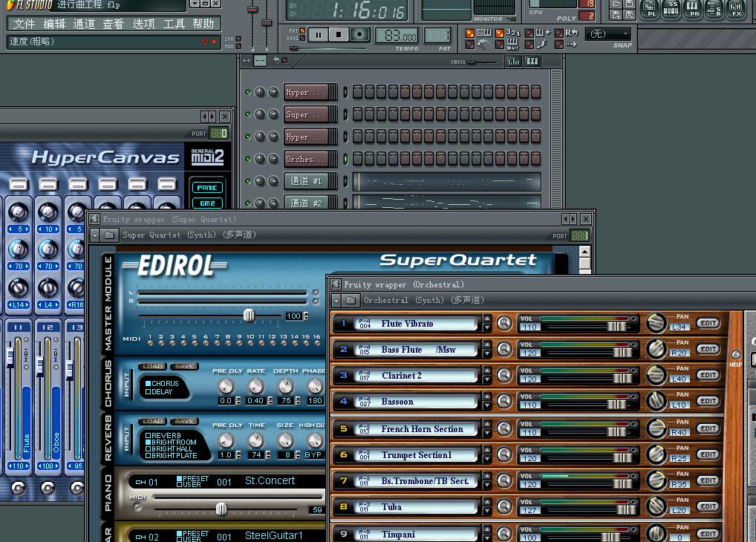
Task: Click the PAN knob for Flute Vibrato
Action: click(656, 323)
